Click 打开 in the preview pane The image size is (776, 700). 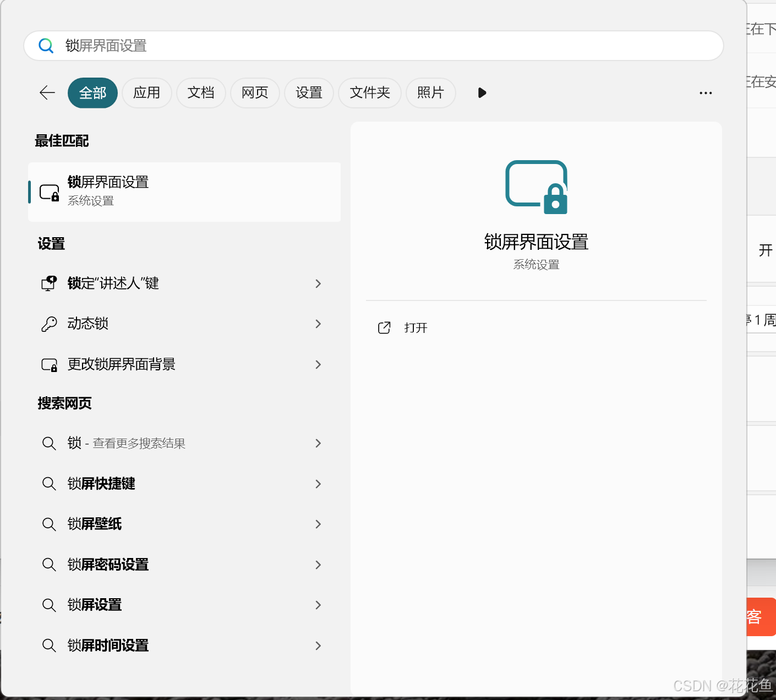point(416,328)
